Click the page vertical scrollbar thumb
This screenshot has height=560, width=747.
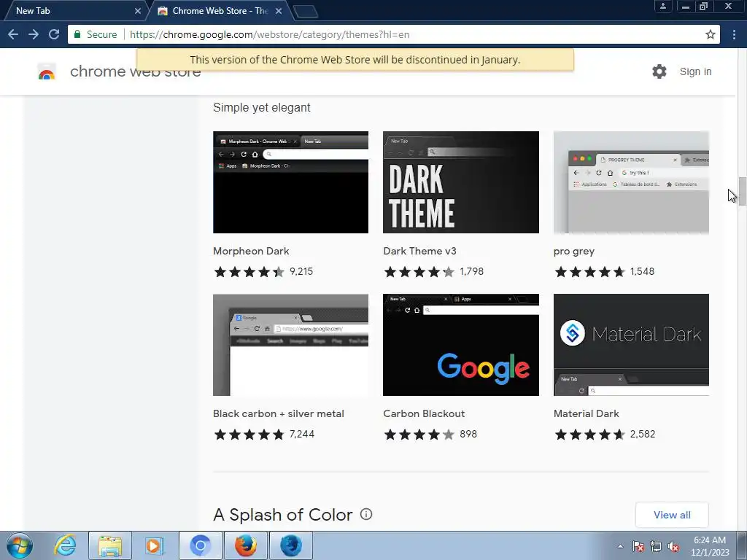pos(742,190)
